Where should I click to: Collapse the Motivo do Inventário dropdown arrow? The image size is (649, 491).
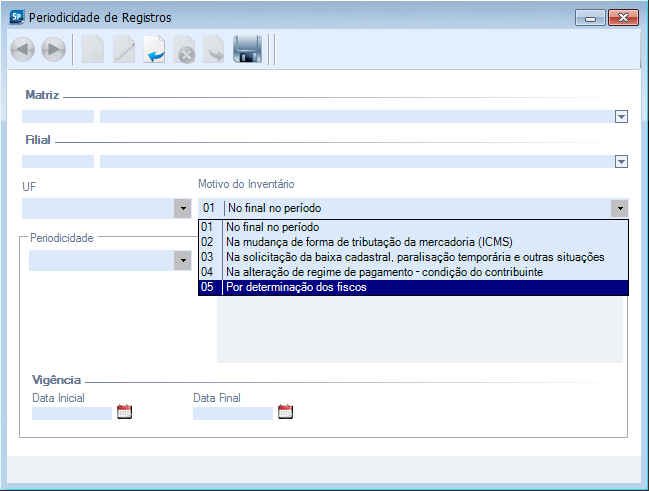pyautogui.click(x=620, y=208)
